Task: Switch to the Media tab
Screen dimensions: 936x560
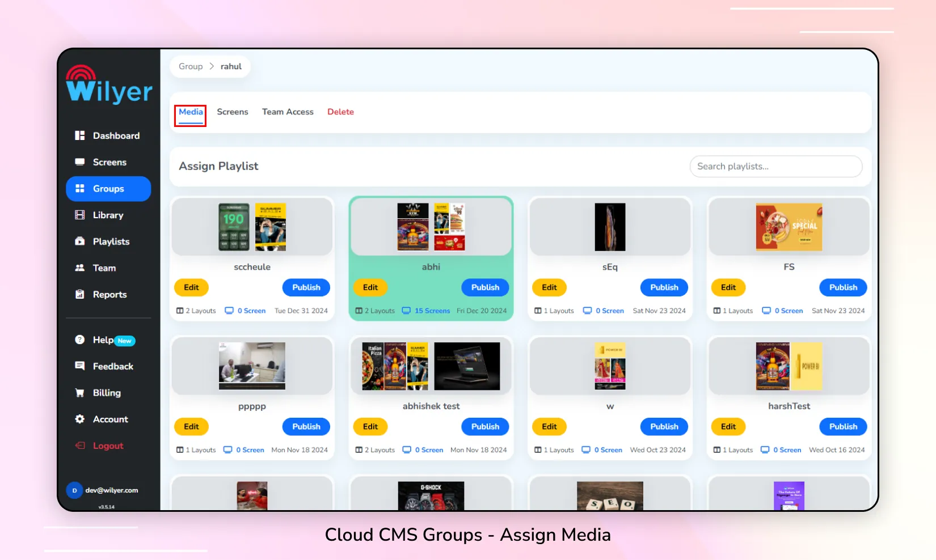Action: 191,112
